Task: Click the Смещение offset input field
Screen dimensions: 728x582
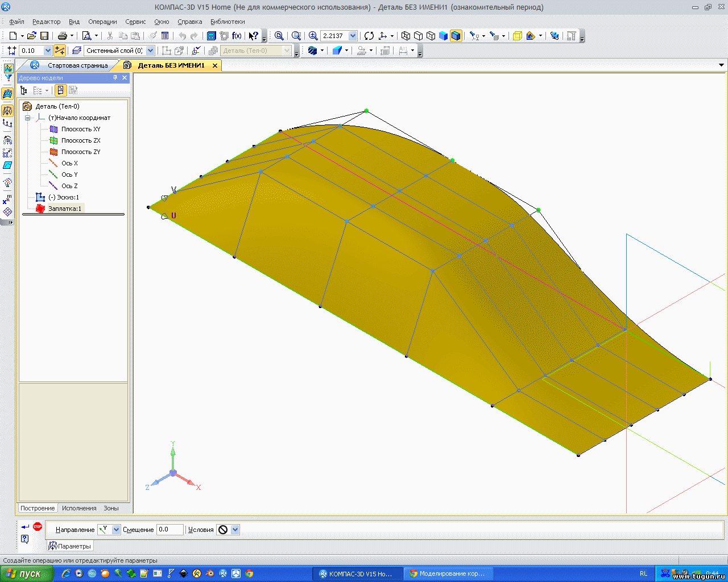Action: [x=169, y=530]
